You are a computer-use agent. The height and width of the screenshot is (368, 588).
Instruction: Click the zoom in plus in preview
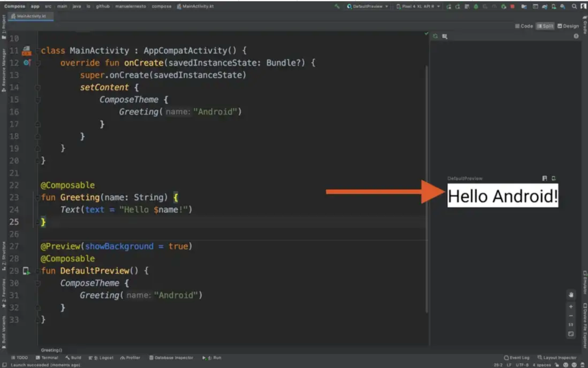coord(571,306)
